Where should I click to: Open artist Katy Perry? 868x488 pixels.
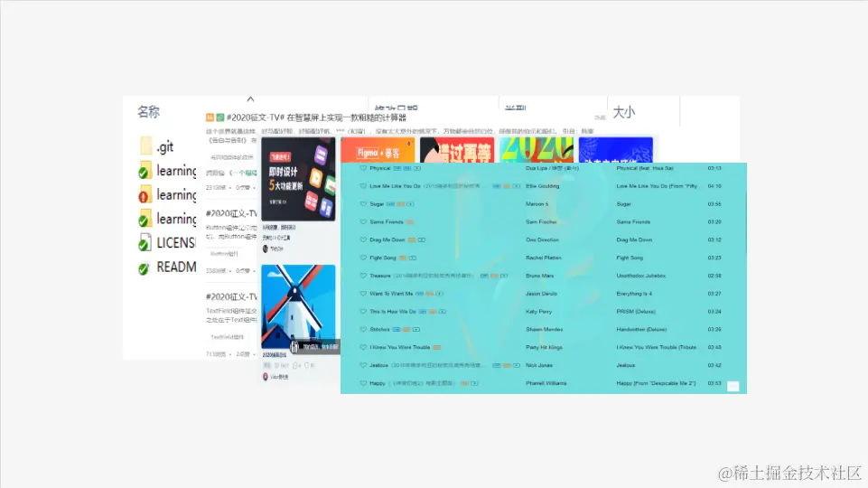click(x=538, y=311)
